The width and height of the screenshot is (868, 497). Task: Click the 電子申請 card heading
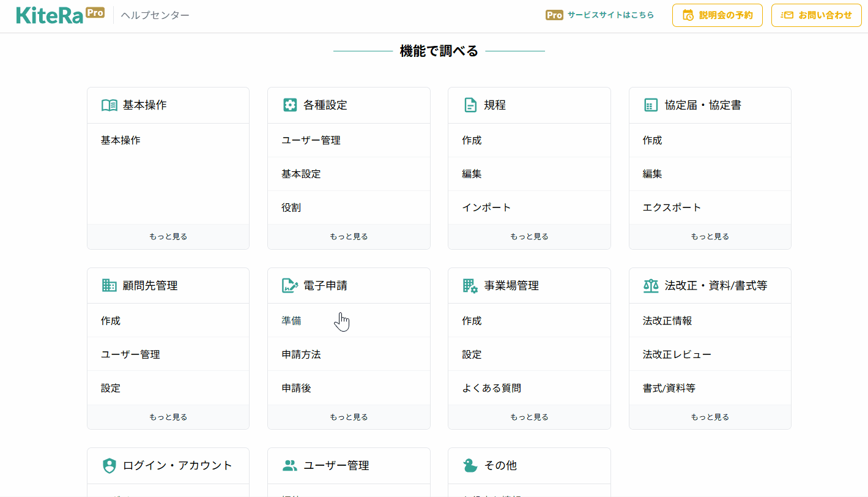tap(325, 285)
